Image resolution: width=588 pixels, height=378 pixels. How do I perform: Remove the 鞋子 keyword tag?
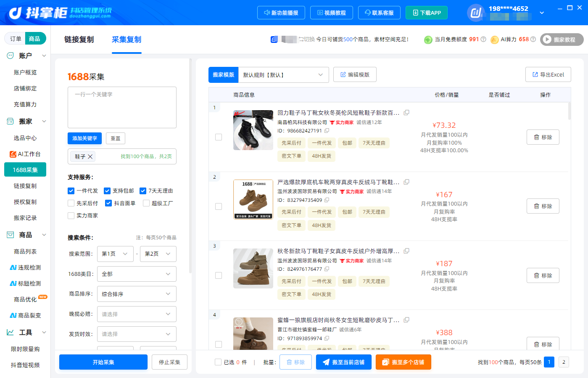pyautogui.click(x=90, y=156)
